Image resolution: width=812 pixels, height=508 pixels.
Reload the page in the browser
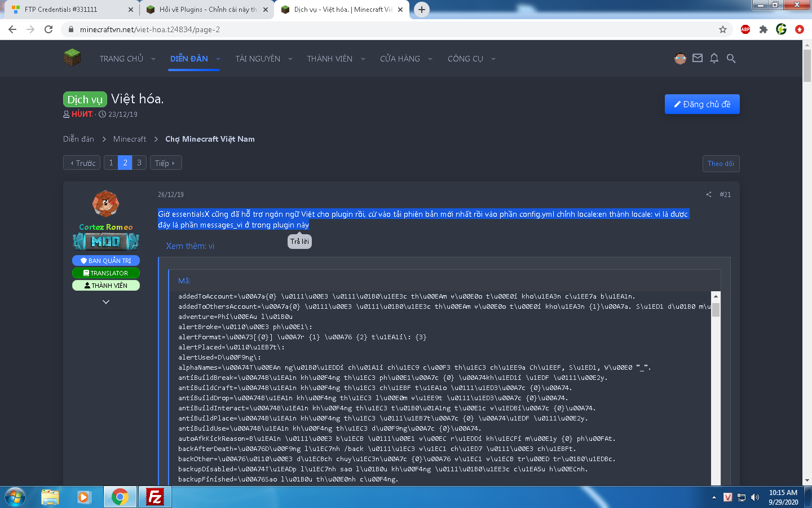(x=48, y=29)
